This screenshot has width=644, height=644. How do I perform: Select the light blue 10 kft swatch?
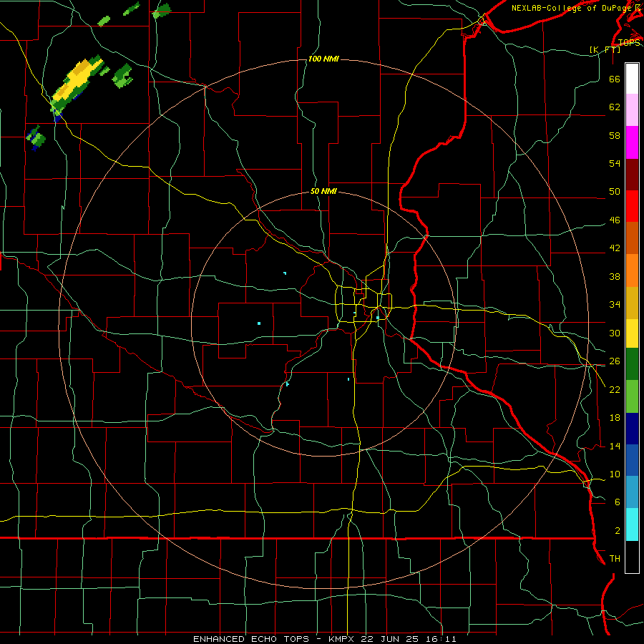[632, 492]
